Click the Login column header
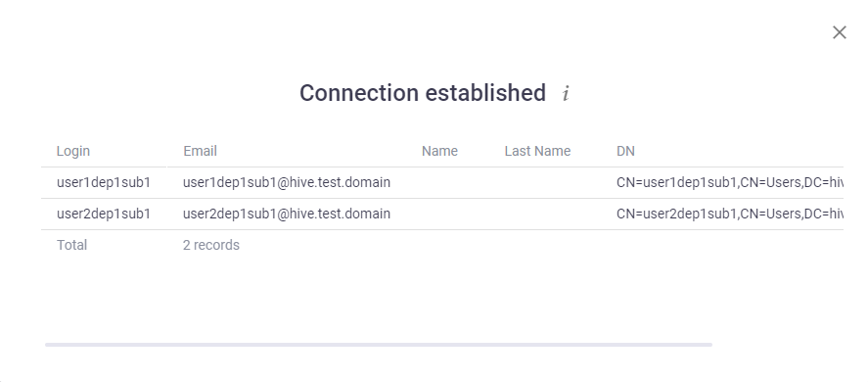 point(73,151)
